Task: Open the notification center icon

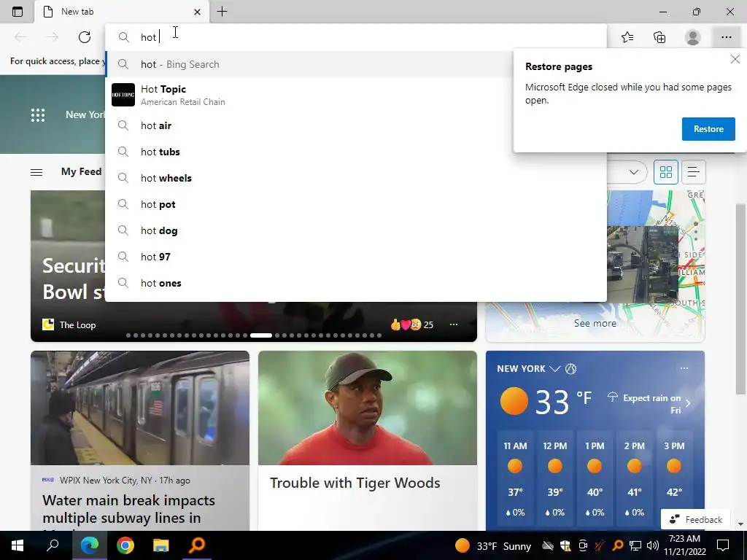Action: coord(723,545)
